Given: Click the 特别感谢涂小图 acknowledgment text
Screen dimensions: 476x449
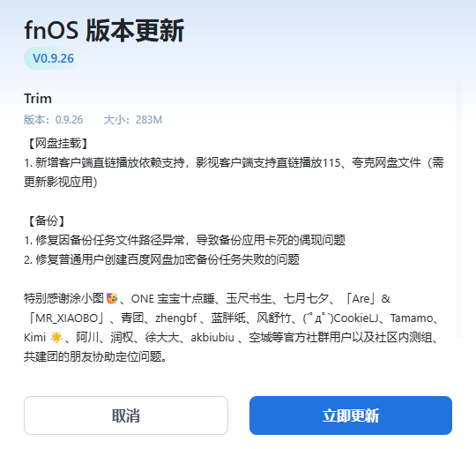Looking at the screenshot, I should [x=64, y=298].
